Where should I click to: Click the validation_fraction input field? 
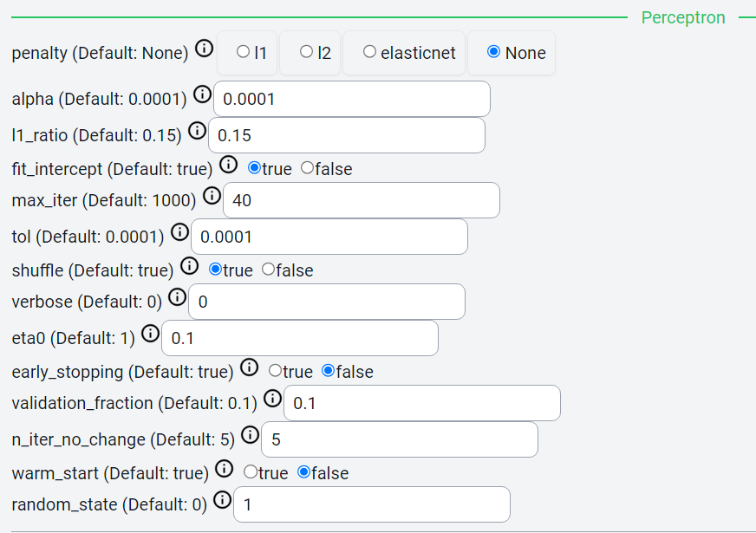tap(422, 403)
